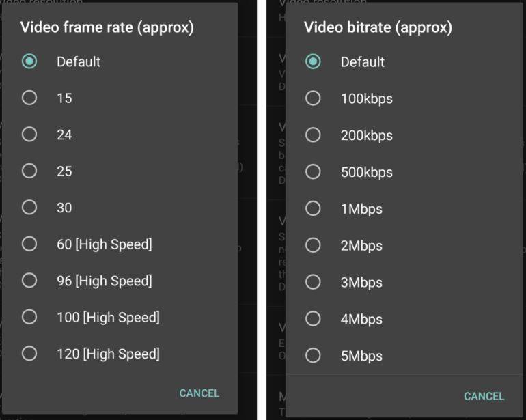
Task: Pick 100 [High Speed] frame rate
Action: [29, 317]
